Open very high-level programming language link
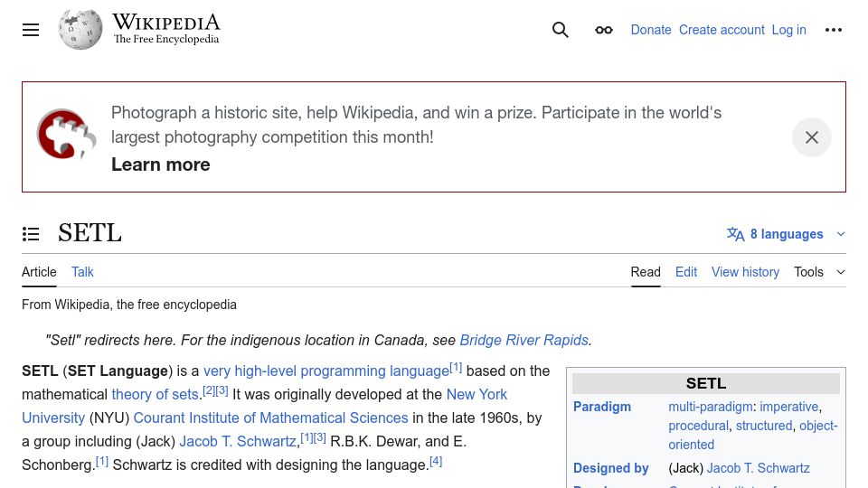The height and width of the screenshot is (488, 868). [x=326, y=371]
